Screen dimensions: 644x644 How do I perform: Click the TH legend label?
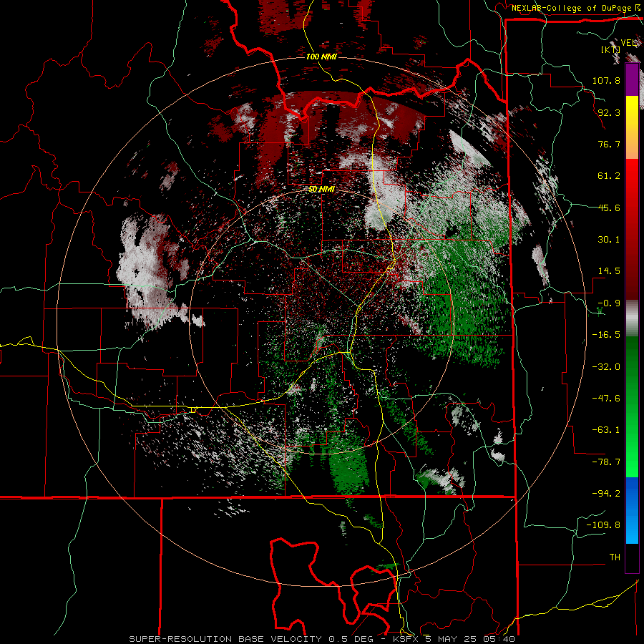pyautogui.click(x=615, y=557)
